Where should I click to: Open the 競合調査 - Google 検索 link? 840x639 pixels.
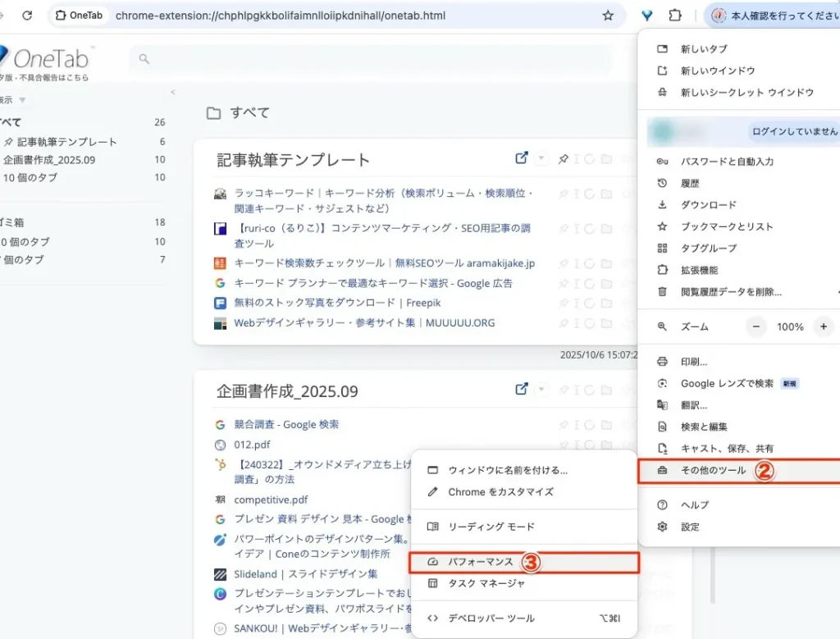pyautogui.click(x=286, y=424)
